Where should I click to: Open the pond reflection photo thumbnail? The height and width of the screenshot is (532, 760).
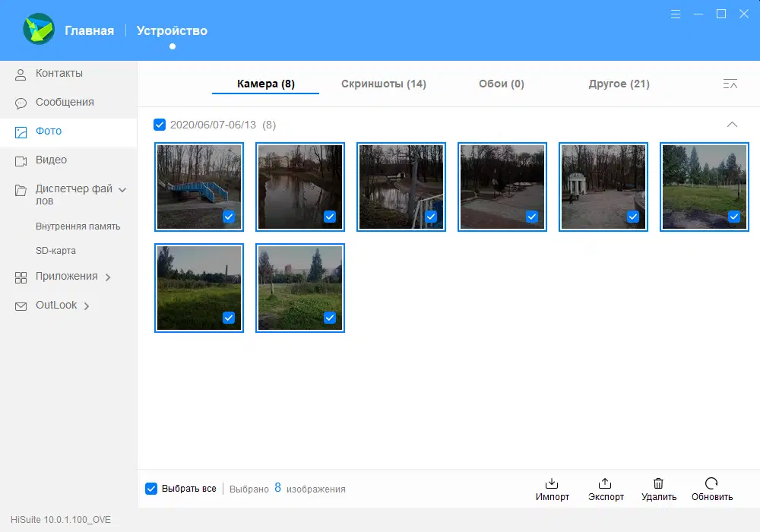(x=300, y=186)
